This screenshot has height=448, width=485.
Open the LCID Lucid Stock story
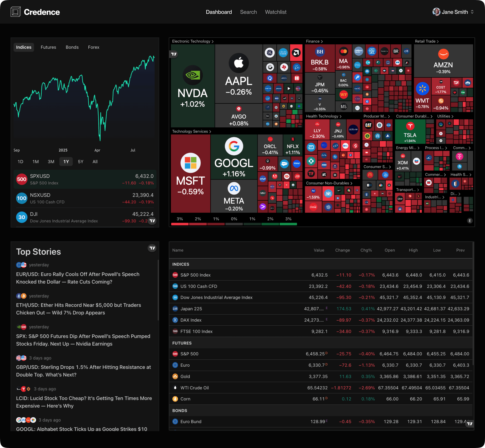point(84,402)
